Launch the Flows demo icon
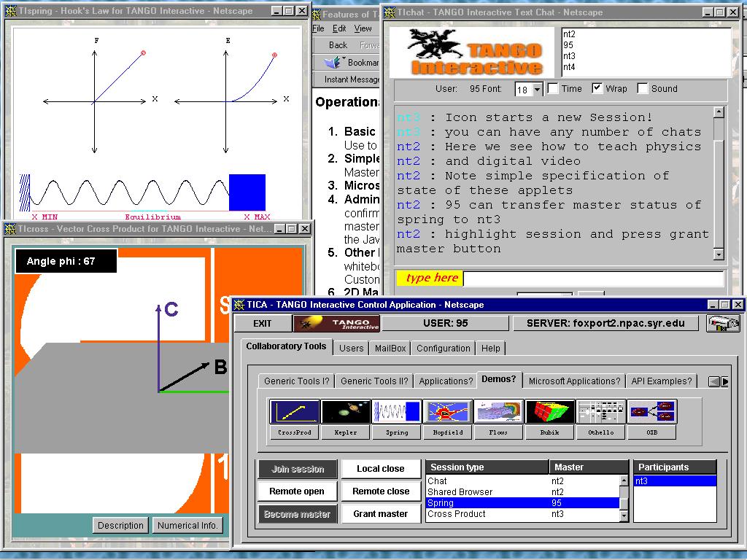The width and height of the screenshot is (747, 560). (x=499, y=411)
